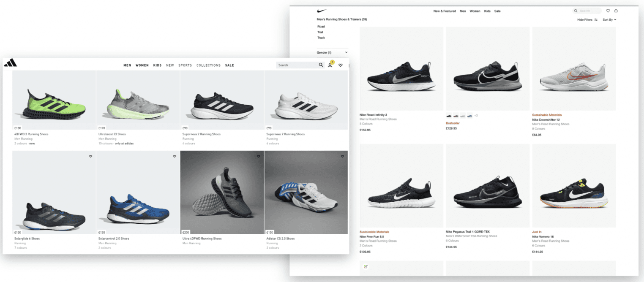Click £152.95 price under React Infinity 3
The height and width of the screenshot is (282, 644).
click(365, 130)
